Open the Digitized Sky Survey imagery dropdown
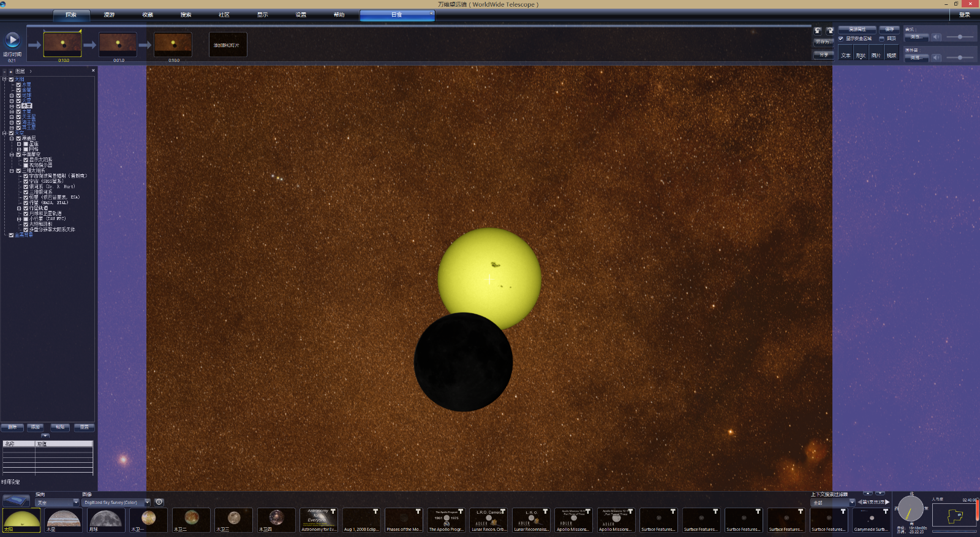The width and height of the screenshot is (980, 537). pyautogui.click(x=147, y=503)
